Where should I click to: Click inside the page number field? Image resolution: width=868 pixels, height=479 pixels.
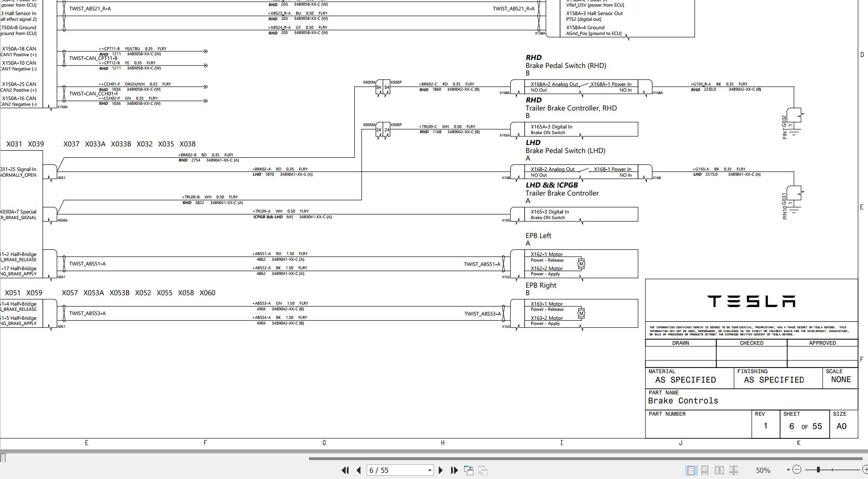(x=392, y=470)
